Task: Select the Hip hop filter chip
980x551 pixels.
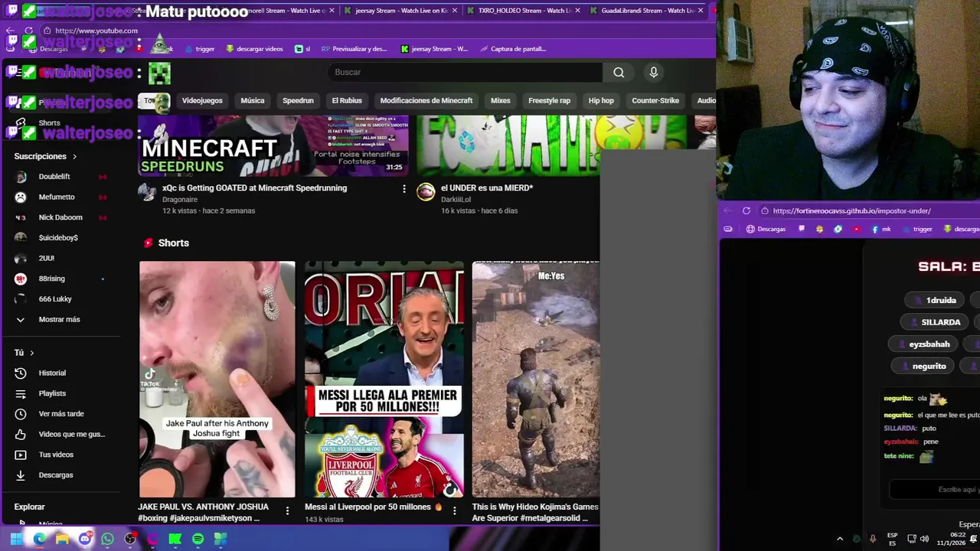Action: coord(601,100)
